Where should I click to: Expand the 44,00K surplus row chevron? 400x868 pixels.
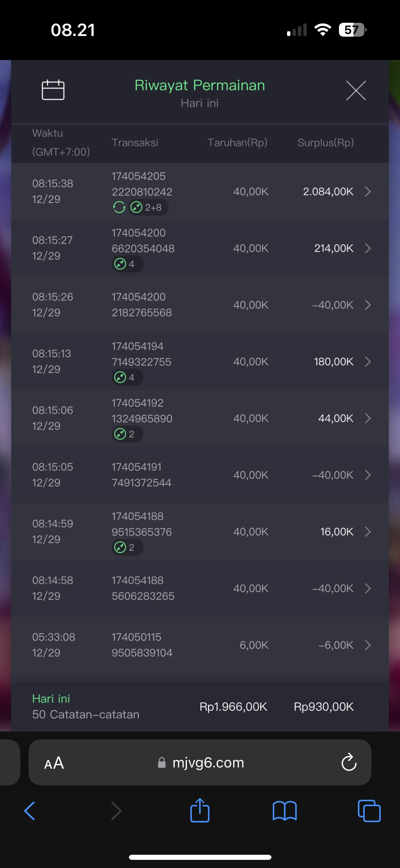click(x=368, y=418)
